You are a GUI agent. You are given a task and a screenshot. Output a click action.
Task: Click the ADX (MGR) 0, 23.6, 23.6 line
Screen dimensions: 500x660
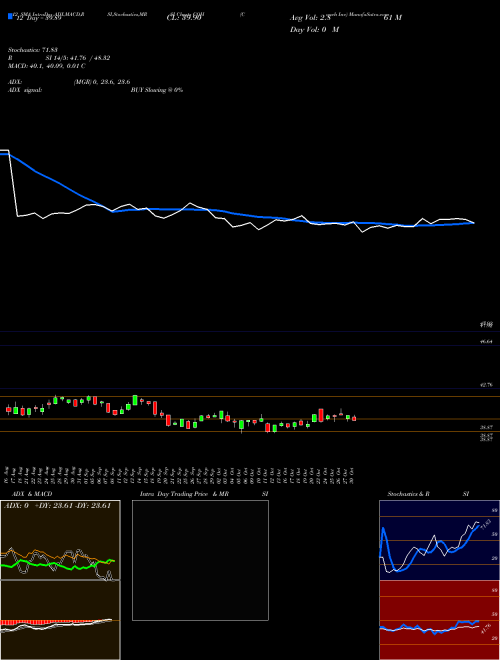tap(69, 82)
